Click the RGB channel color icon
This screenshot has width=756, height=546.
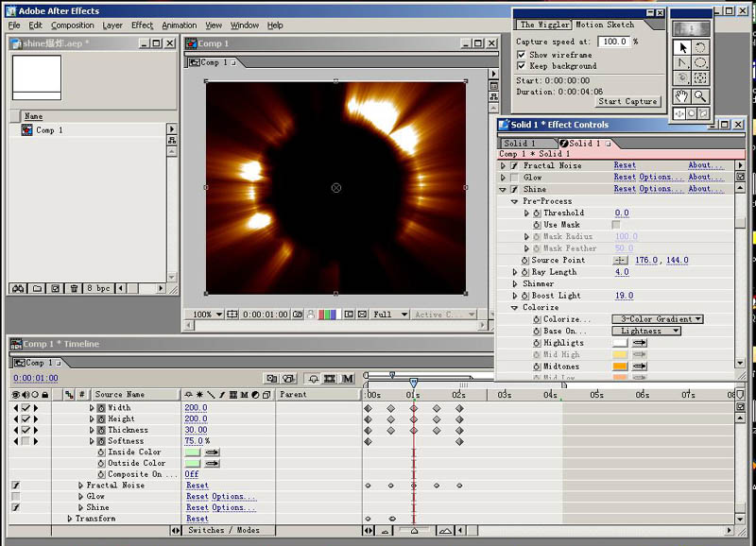click(x=329, y=315)
